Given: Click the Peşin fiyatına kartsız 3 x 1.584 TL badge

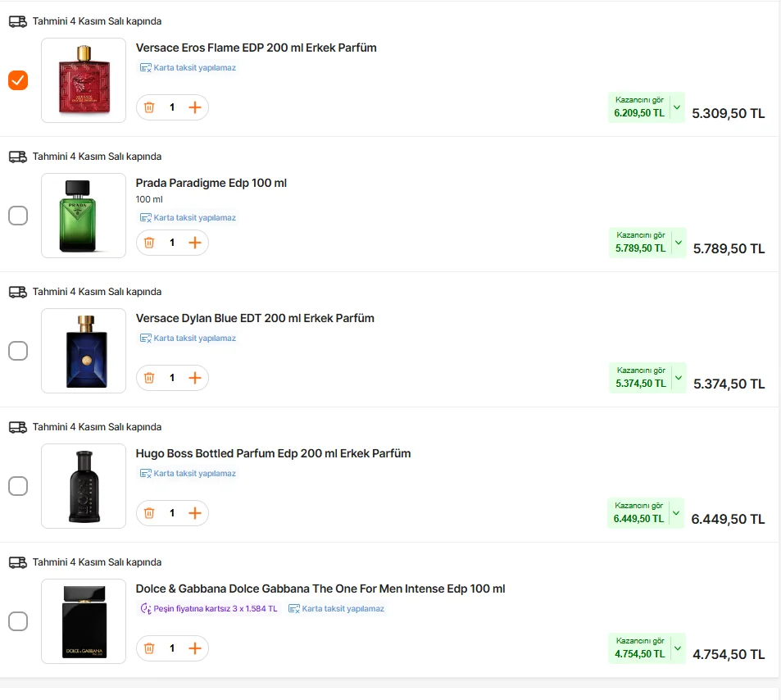Looking at the screenshot, I should 209,608.
